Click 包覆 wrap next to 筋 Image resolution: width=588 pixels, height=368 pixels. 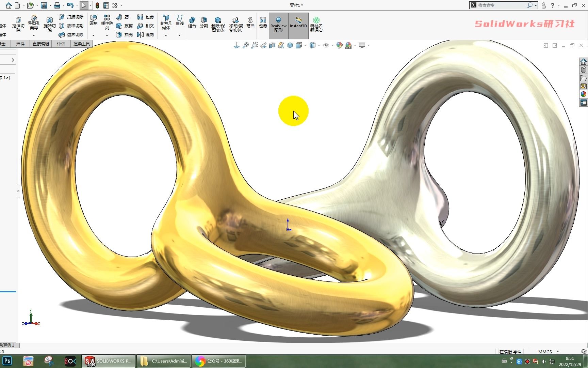tap(145, 17)
